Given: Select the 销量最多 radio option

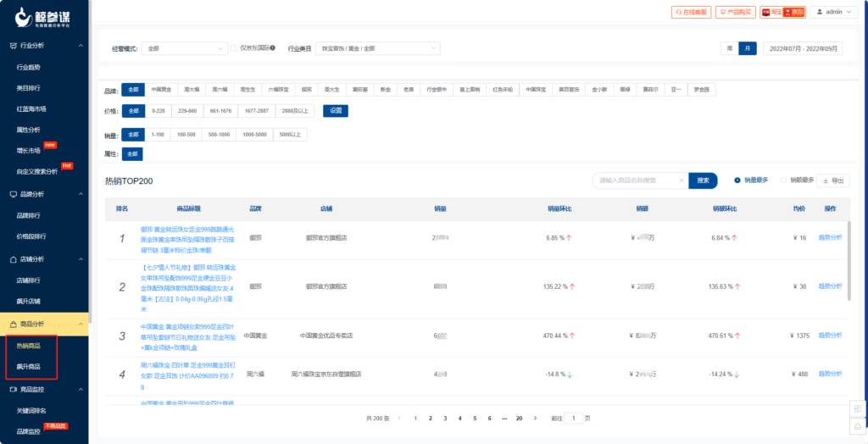Looking at the screenshot, I should click(x=737, y=180).
